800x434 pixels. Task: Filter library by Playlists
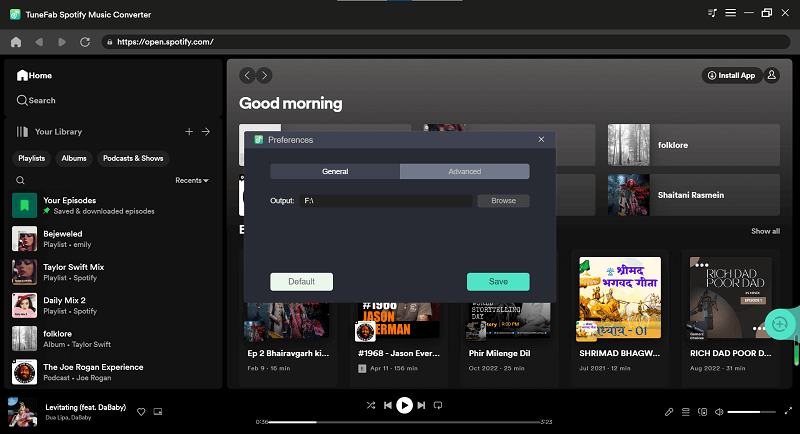[32, 159]
